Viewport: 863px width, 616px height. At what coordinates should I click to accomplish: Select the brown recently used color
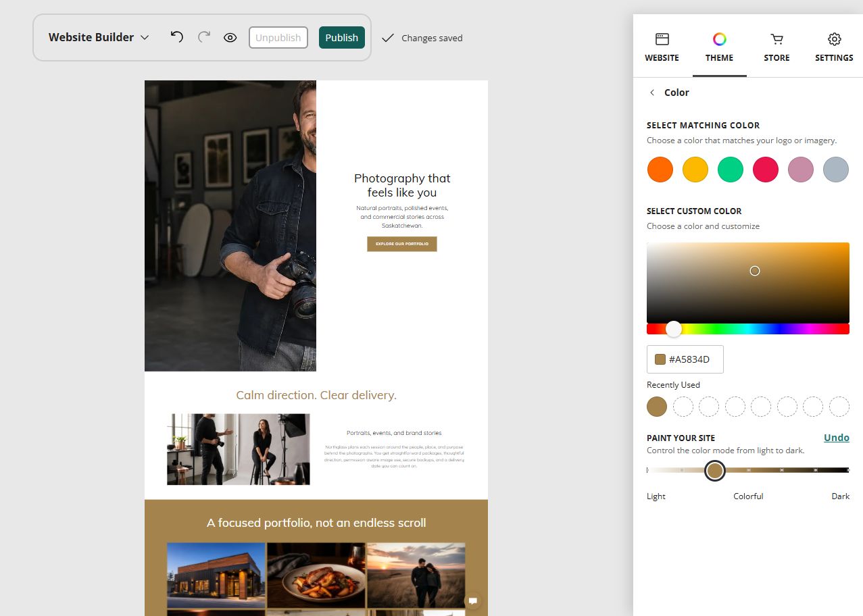(657, 407)
